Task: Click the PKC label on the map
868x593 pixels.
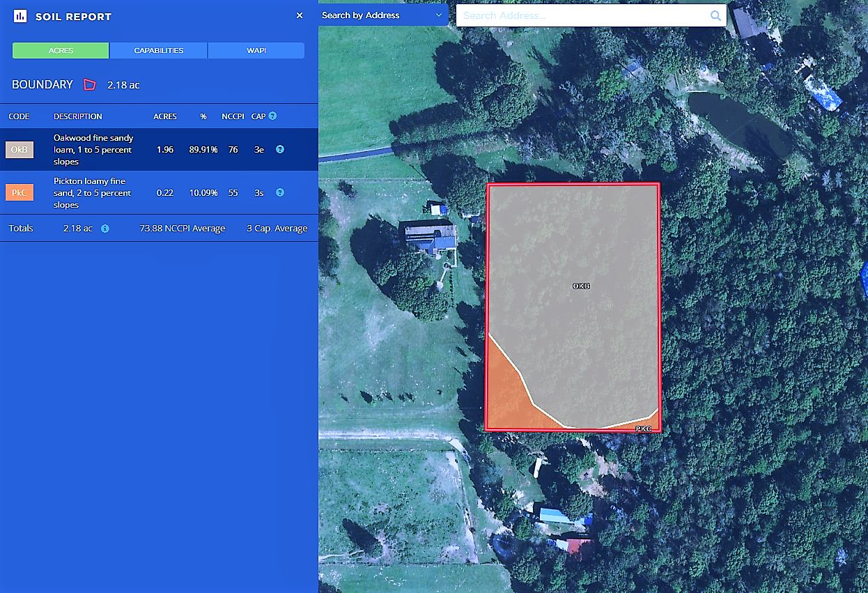Action: coord(643,429)
